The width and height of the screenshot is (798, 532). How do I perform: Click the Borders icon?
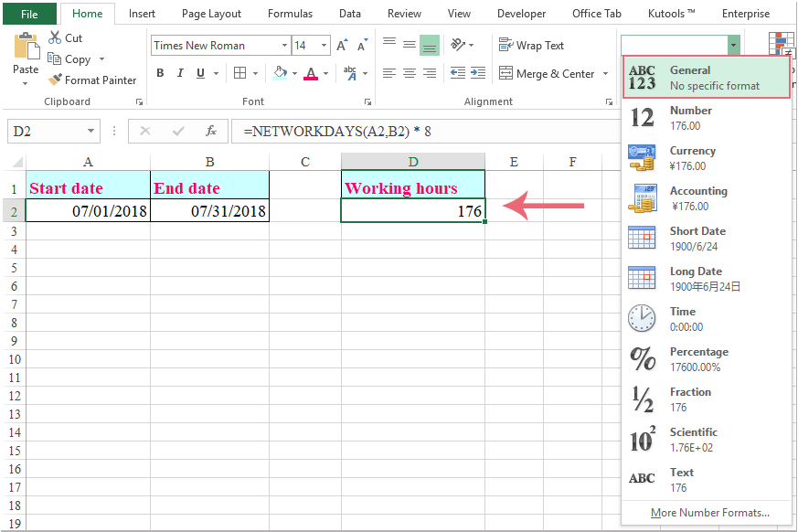pyautogui.click(x=239, y=73)
